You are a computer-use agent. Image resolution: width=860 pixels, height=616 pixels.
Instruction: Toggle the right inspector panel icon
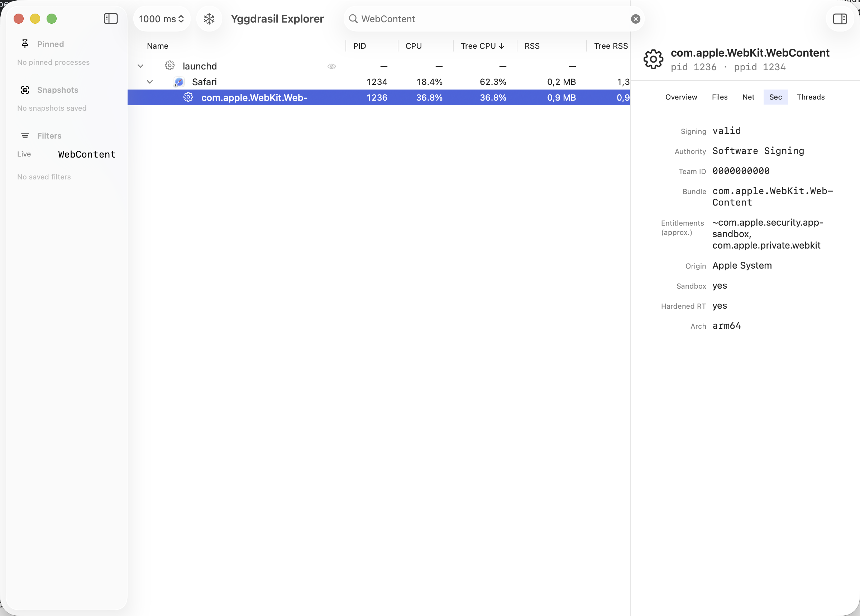pyautogui.click(x=840, y=19)
